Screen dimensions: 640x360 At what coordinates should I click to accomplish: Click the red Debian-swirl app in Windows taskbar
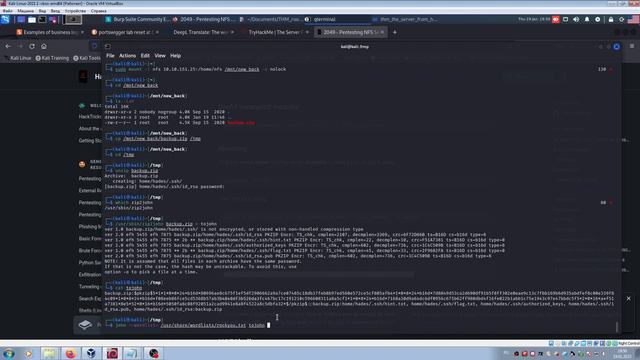click(x=112, y=353)
